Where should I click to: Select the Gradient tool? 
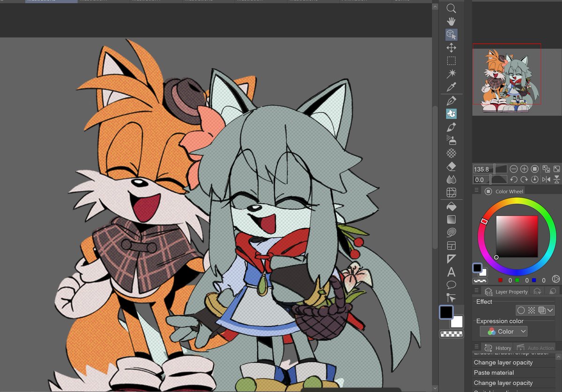point(451,219)
